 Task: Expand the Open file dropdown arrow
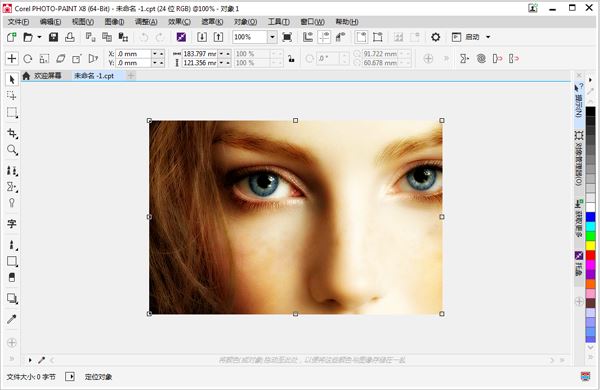tap(39, 37)
